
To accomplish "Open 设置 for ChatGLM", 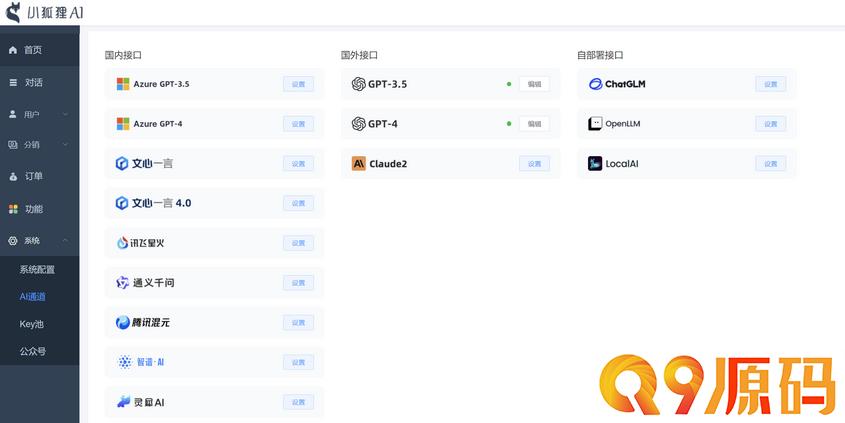I will (x=771, y=84).
